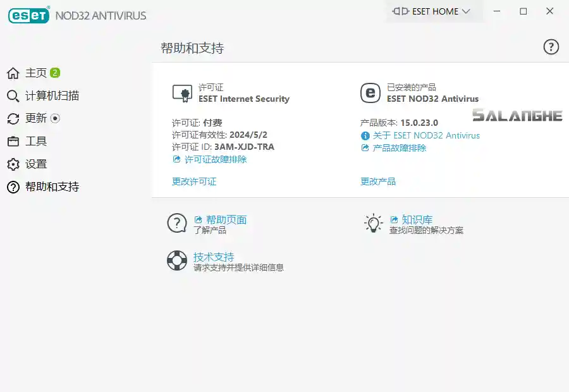This screenshot has width=569, height=392.
Task: Select the 计算机扫描 magnifier icon
Action: pos(12,95)
